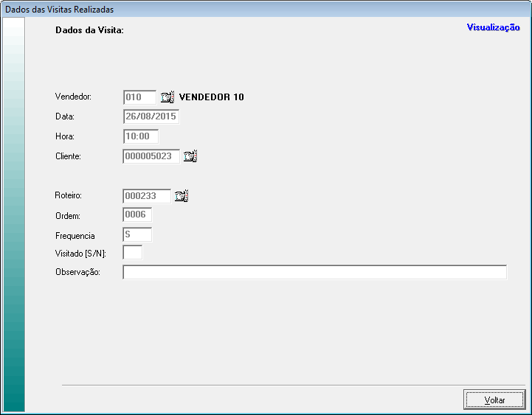Click the Data field showing 26/08/2015
The image size is (532, 415).
click(x=151, y=116)
